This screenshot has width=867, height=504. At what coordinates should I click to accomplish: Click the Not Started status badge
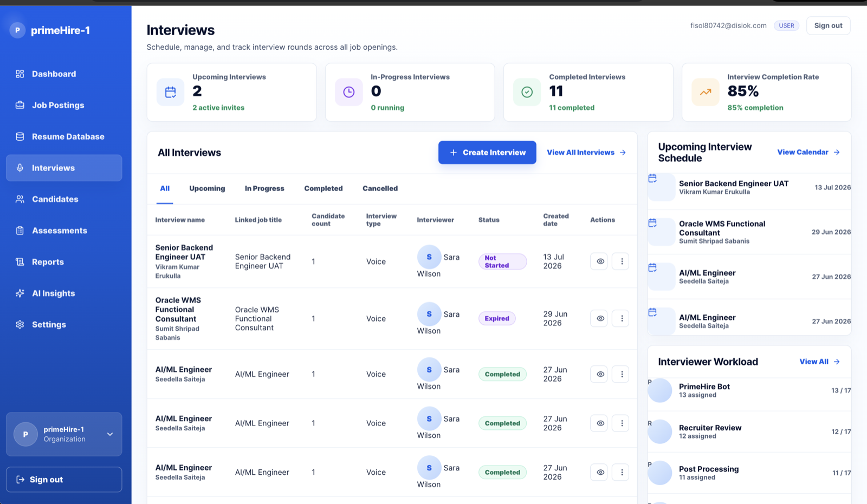click(502, 261)
